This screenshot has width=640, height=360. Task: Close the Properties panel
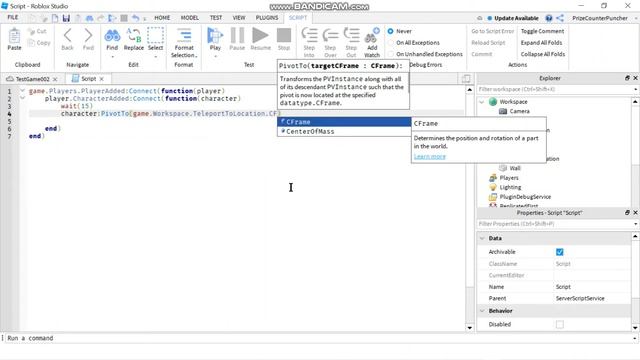(x=635, y=213)
